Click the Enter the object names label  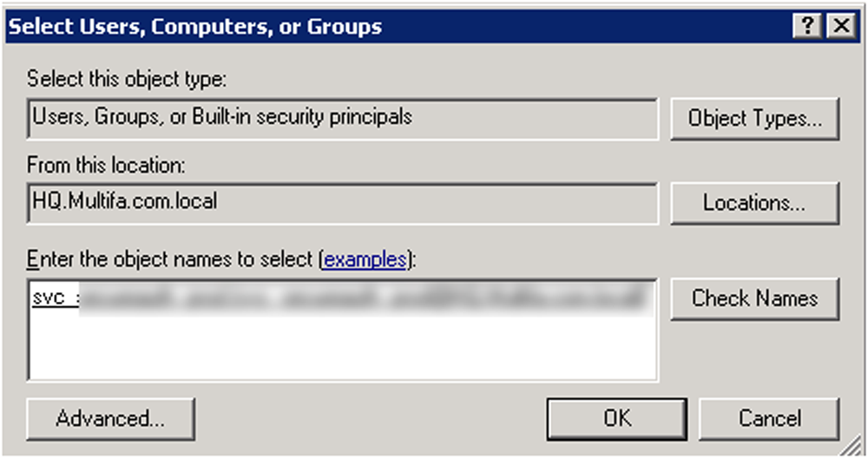click(172, 258)
